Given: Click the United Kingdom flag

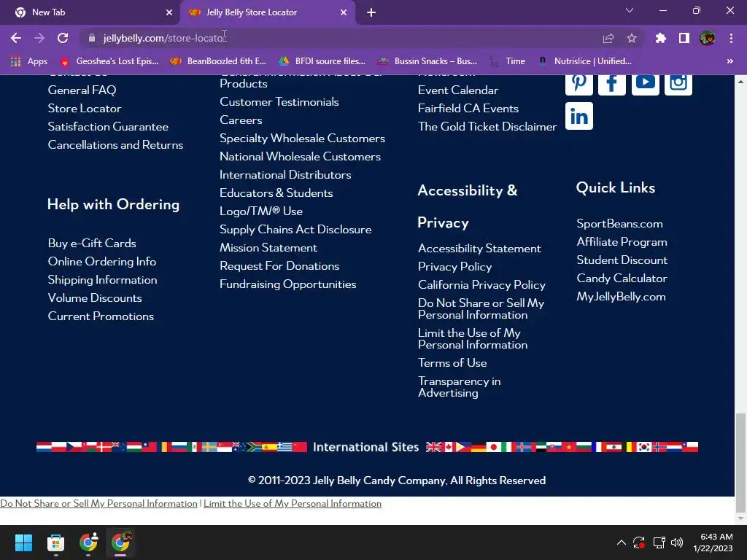Looking at the screenshot, I should tap(433, 447).
